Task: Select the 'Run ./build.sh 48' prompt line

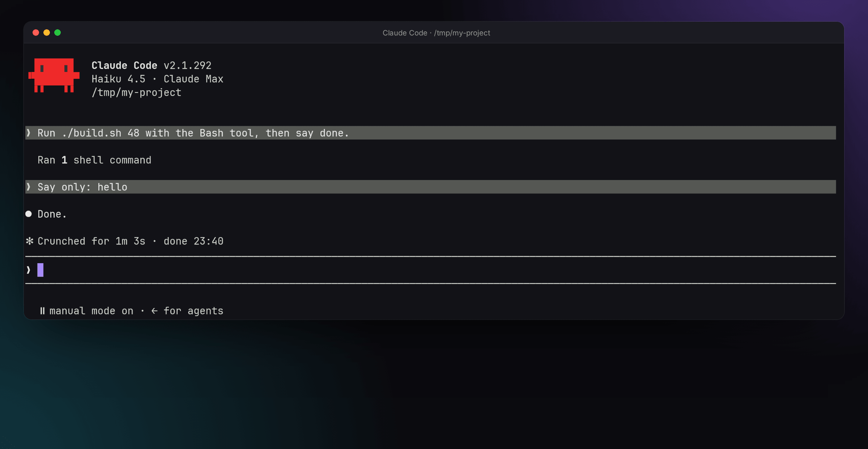Action: 430,133
